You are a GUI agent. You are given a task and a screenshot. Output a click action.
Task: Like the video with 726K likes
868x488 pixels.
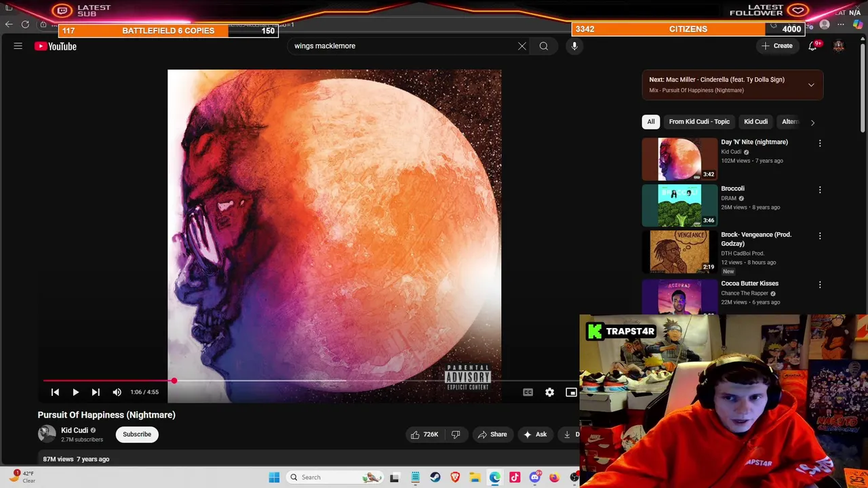(x=424, y=434)
